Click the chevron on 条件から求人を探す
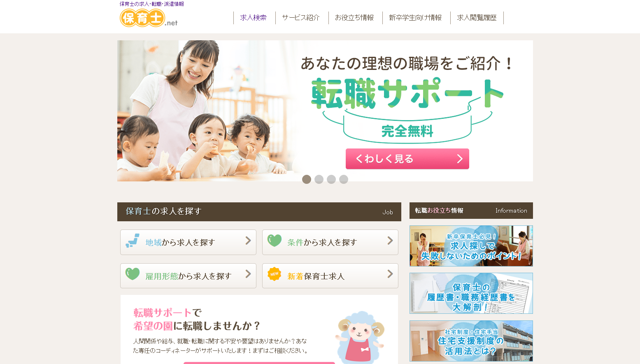The width and height of the screenshot is (640, 364). (390, 241)
